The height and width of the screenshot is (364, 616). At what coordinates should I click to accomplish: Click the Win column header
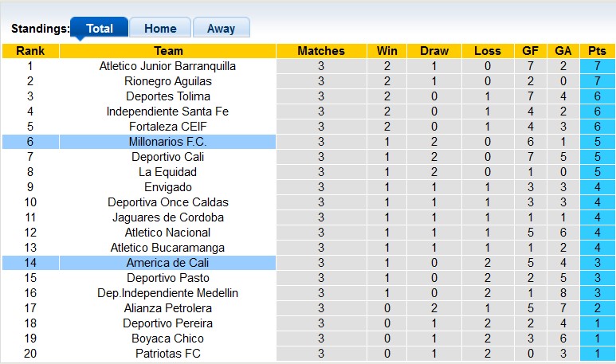pyautogui.click(x=387, y=51)
